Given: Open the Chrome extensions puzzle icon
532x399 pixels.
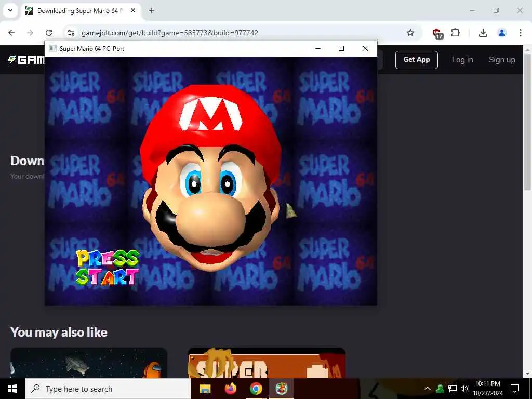Looking at the screenshot, I should pyautogui.click(x=455, y=33).
